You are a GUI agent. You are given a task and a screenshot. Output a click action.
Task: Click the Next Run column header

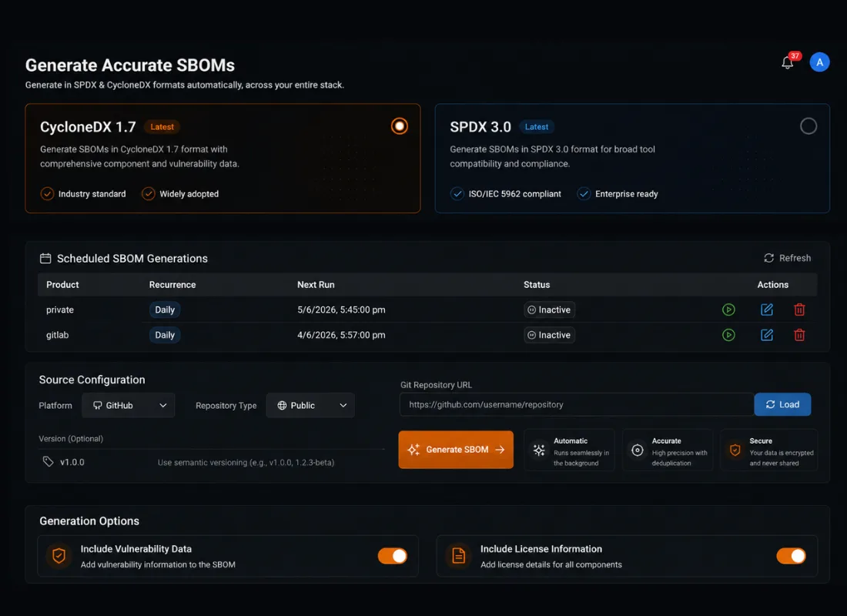click(316, 285)
